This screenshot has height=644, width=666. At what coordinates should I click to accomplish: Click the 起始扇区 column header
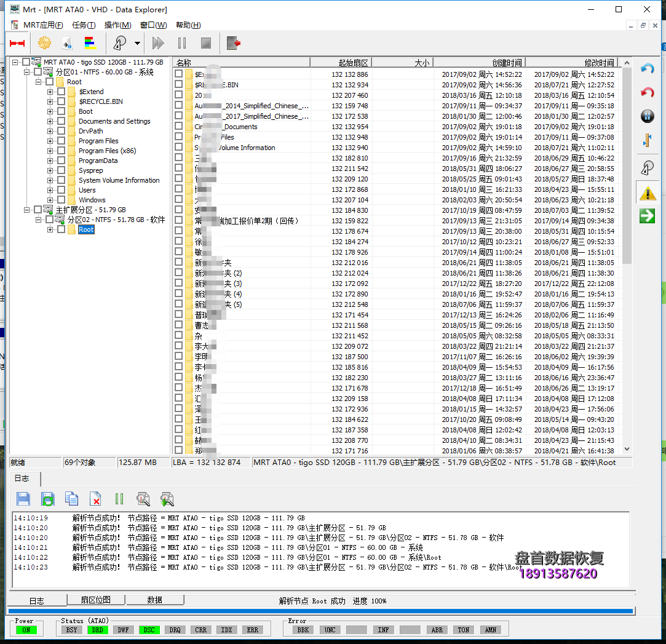(x=341, y=63)
